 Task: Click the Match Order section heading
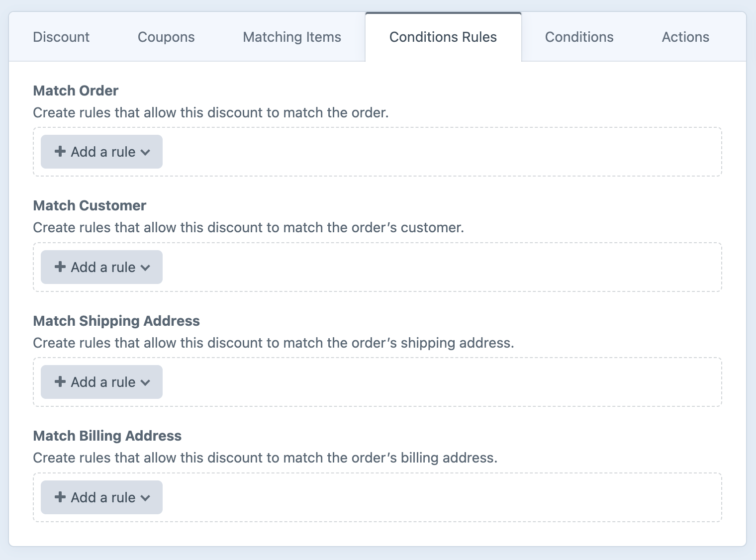coord(76,91)
